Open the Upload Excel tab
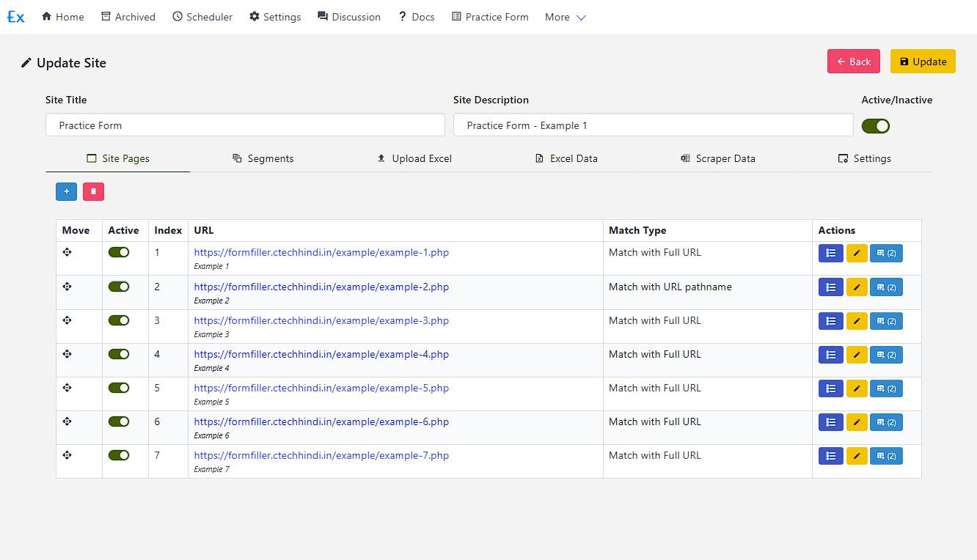 pos(414,158)
